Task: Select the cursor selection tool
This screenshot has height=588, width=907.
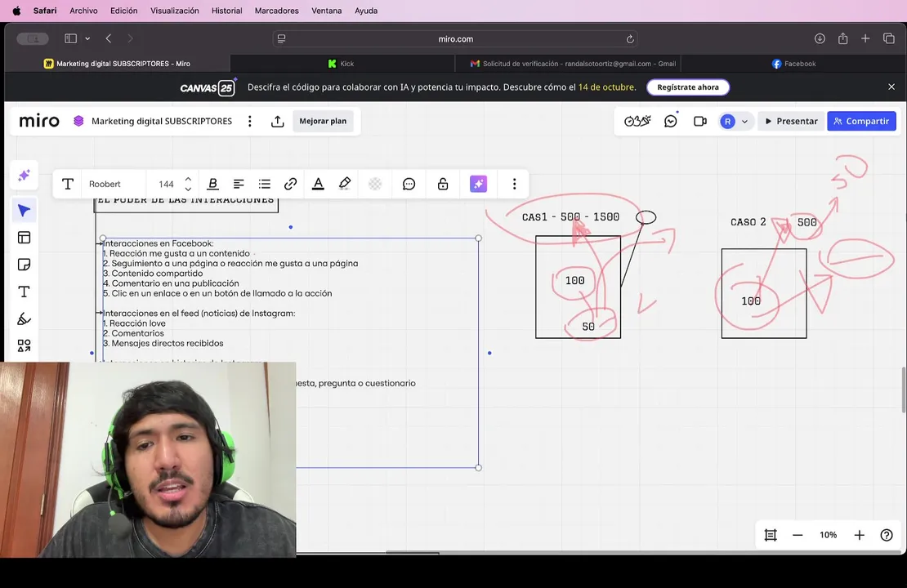Action: tap(24, 211)
